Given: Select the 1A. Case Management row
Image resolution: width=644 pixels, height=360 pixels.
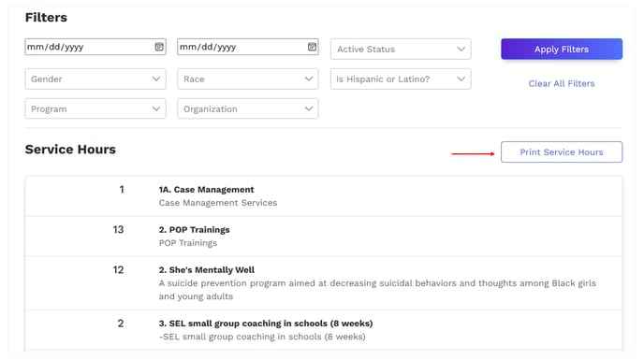Looking at the screenshot, I should (x=324, y=196).
